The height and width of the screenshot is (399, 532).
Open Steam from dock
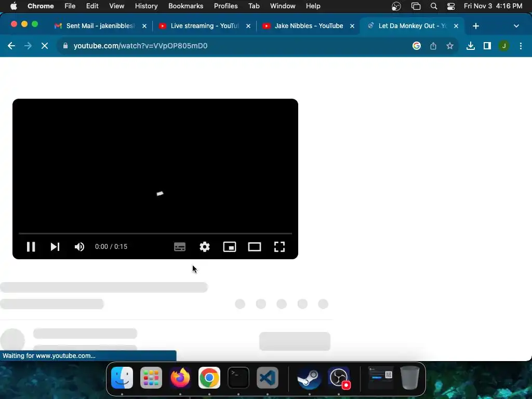pyautogui.click(x=309, y=378)
